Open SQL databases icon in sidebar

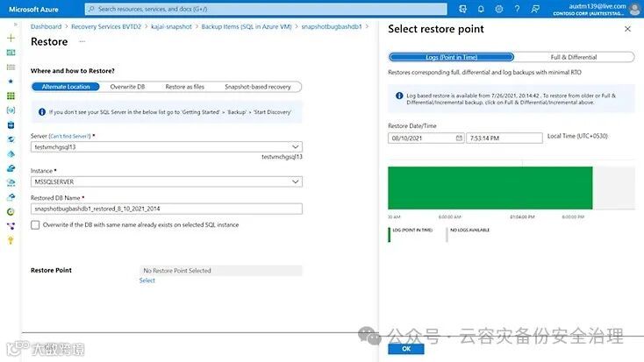click(x=11, y=125)
